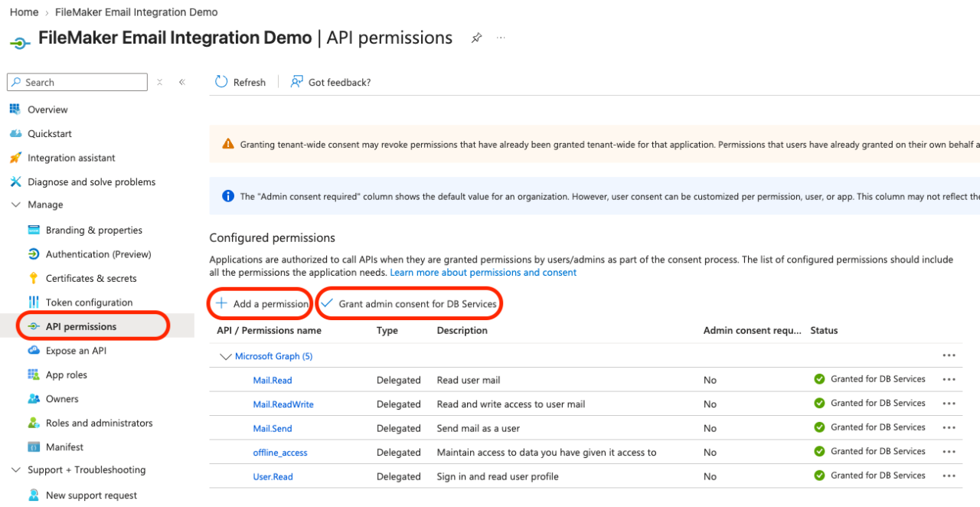Screen dimensions: 980x507
Task: Click the Expose an API cloud icon
Action: (x=34, y=351)
